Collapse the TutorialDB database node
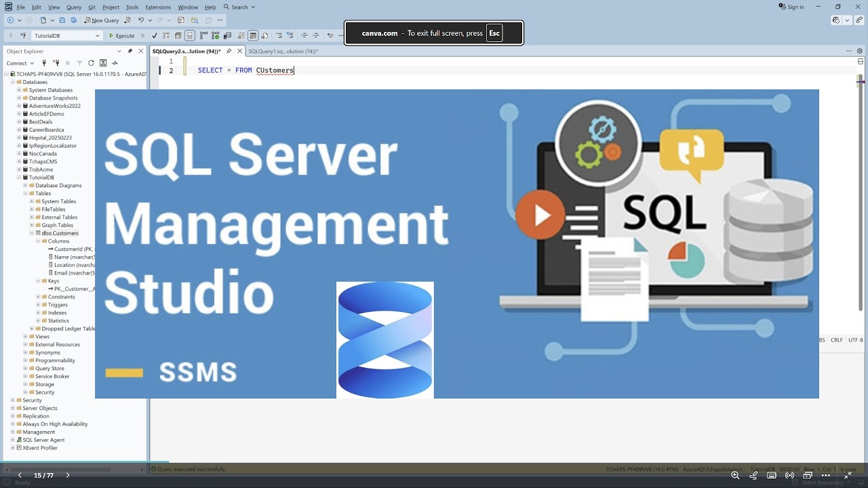Image resolution: width=868 pixels, height=488 pixels. tap(19, 178)
